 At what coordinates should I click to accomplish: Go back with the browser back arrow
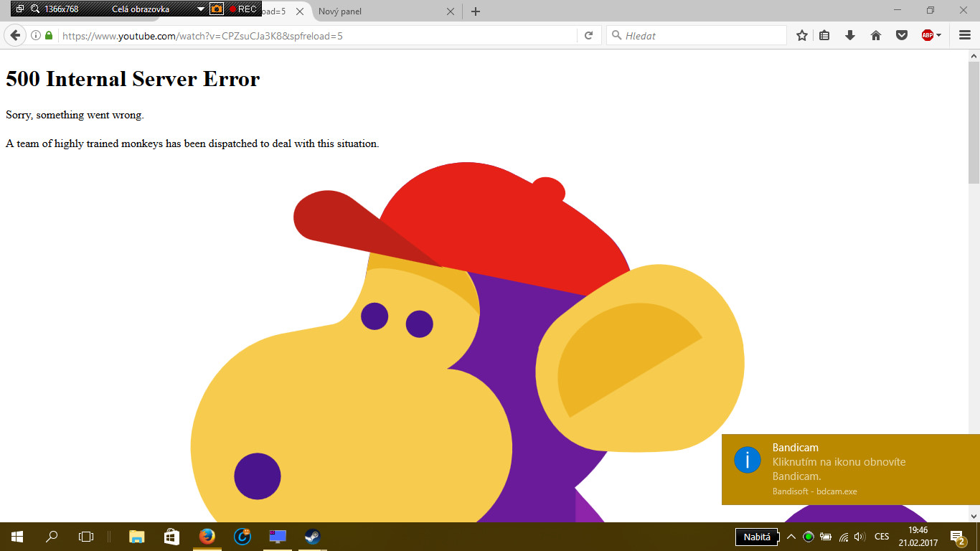[15, 35]
